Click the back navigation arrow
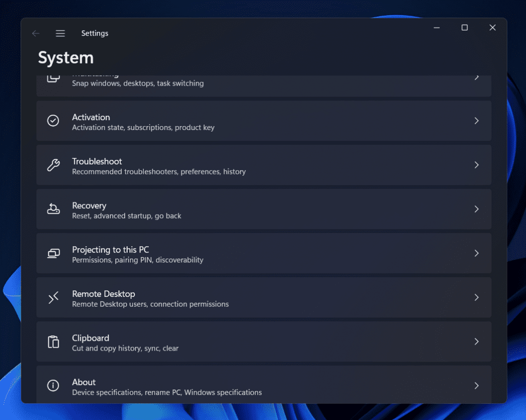 [35, 33]
